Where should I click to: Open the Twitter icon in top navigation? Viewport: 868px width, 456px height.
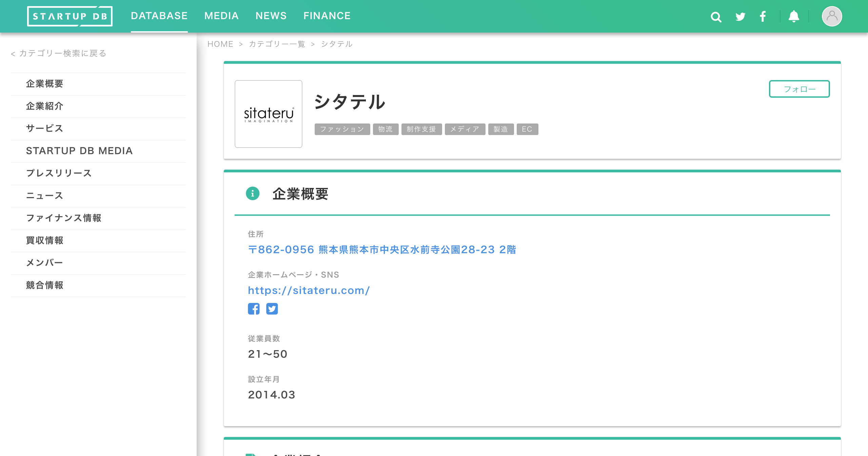pyautogui.click(x=740, y=17)
